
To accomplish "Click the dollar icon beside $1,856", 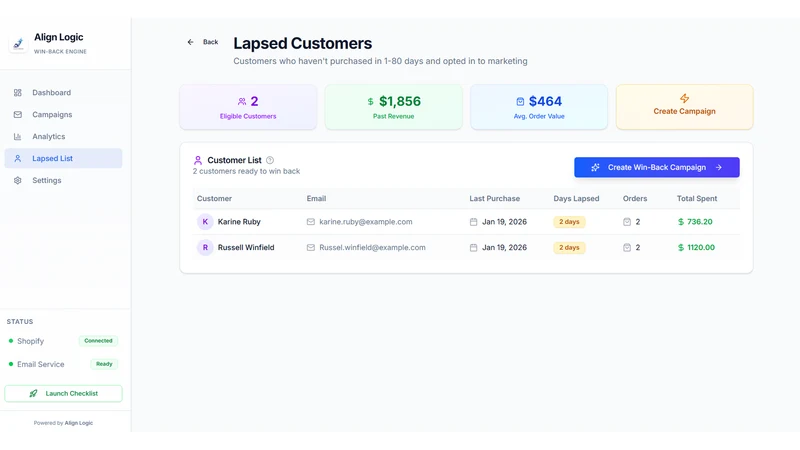I will [370, 102].
